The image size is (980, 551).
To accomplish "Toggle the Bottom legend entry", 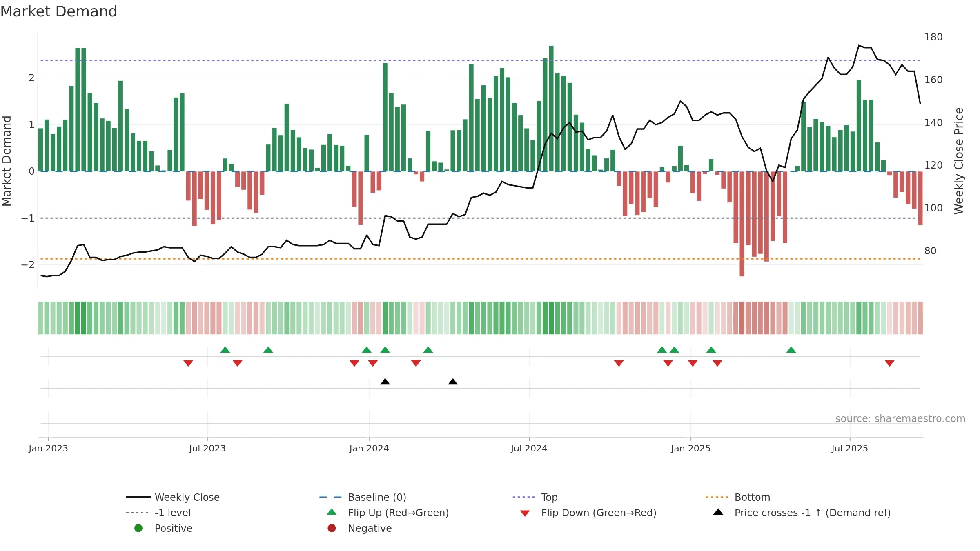I will coord(738,497).
